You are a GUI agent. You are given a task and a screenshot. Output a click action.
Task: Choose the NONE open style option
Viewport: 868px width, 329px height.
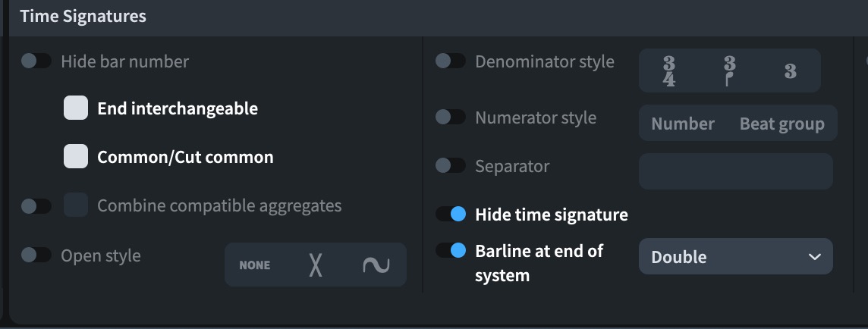pyautogui.click(x=255, y=265)
